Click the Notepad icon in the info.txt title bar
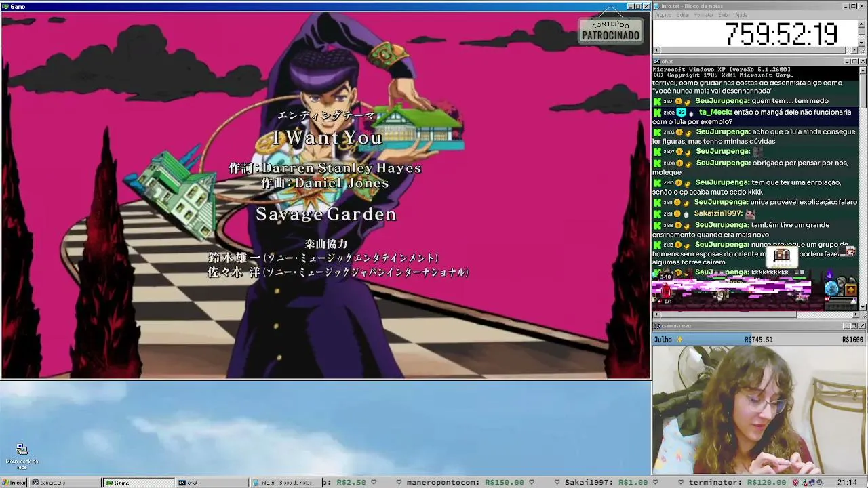Viewport: 868px width, 488px height. click(x=657, y=7)
